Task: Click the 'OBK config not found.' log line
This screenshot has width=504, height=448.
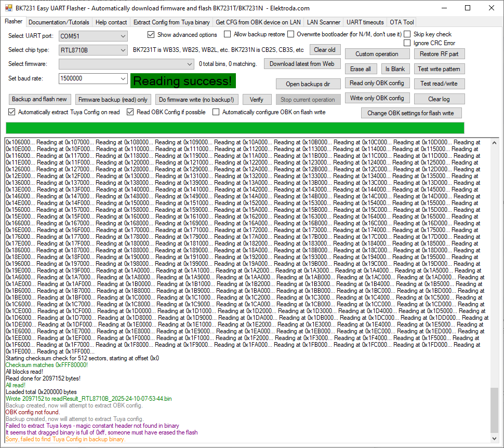Action: tap(33, 412)
